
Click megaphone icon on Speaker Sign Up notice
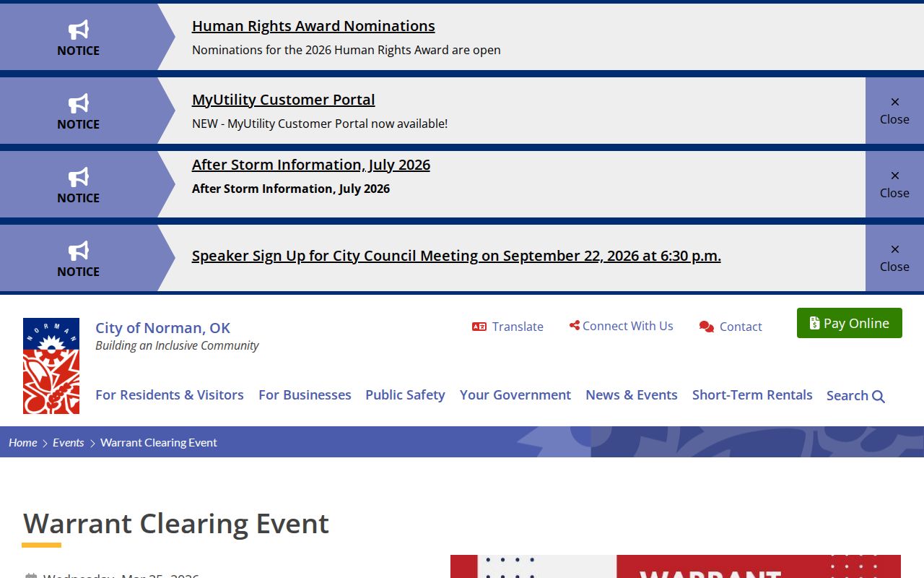[x=79, y=251]
